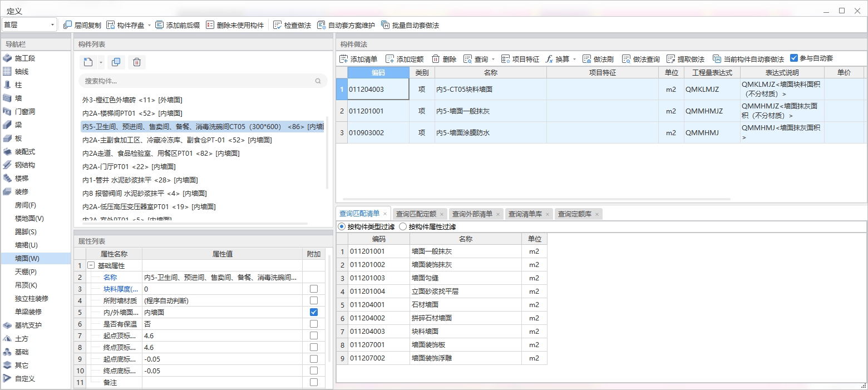Toggle 附加 checkbox for 备注 row
Viewport: 868px width, 390px height.
coord(314,382)
